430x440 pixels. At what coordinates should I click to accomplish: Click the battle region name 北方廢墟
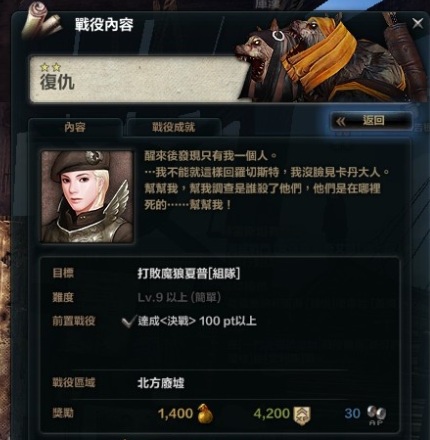click(x=161, y=383)
